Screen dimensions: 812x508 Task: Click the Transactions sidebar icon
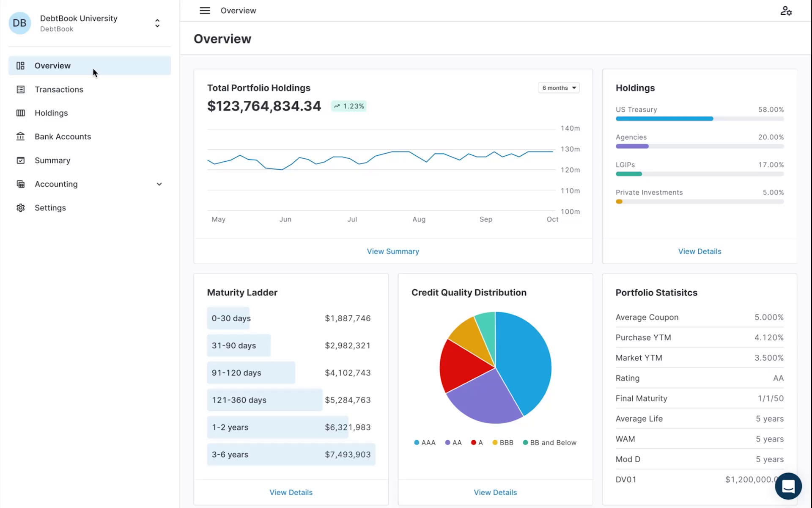(20, 89)
